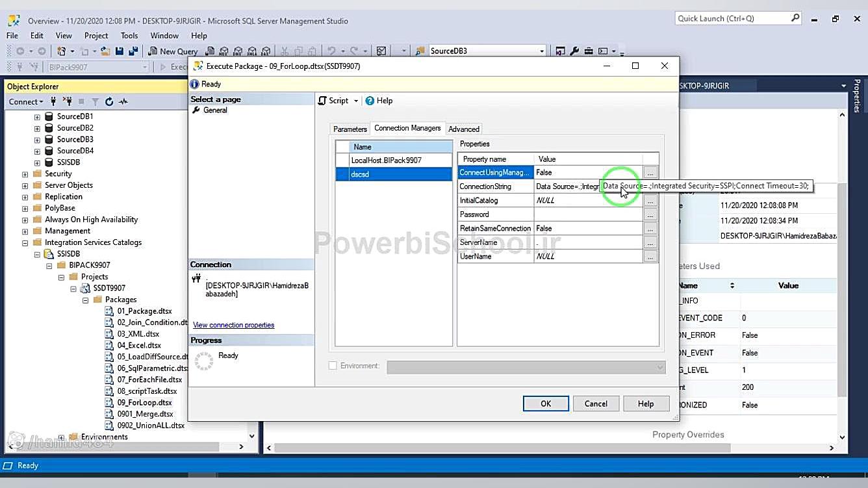Expand the Management folder node
Image resolution: width=868 pixels, height=488 pixels.
click(x=25, y=231)
